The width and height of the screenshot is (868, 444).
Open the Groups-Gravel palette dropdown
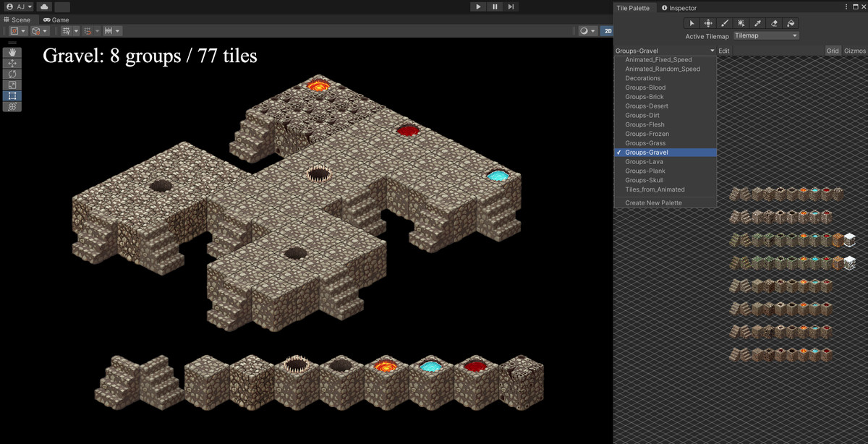(664, 50)
